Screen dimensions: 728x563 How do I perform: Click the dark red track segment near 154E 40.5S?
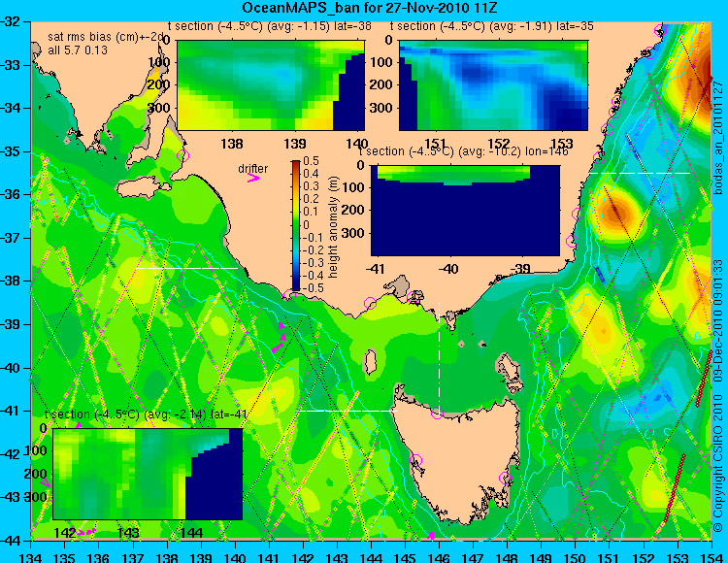point(704,379)
